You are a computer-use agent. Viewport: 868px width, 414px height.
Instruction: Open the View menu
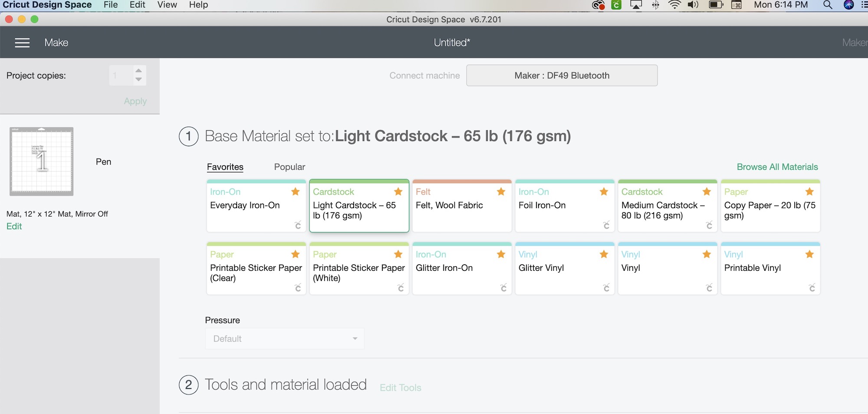point(167,5)
